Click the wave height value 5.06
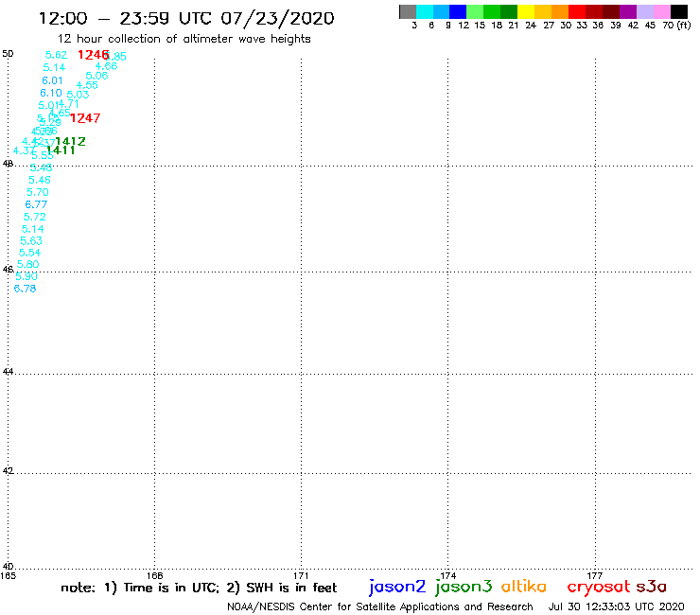This screenshot has width=700, height=615. coord(96,76)
